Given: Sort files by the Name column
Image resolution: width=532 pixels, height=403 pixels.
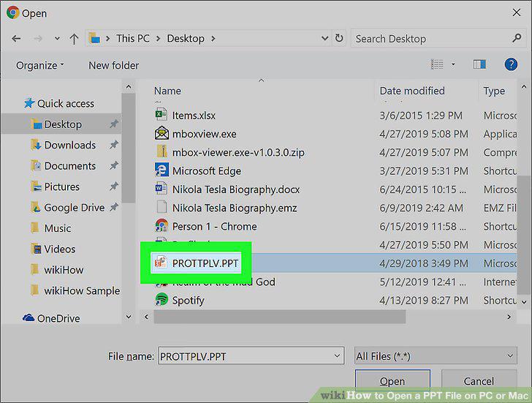Looking at the screenshot, I should click(167, 91).
